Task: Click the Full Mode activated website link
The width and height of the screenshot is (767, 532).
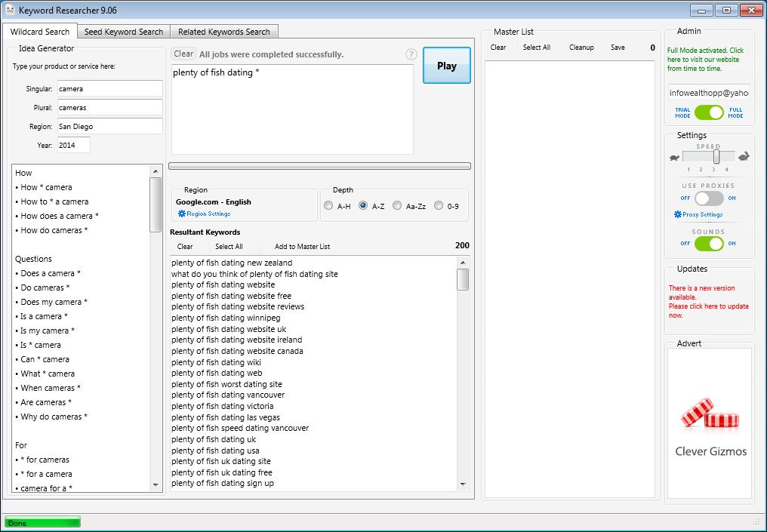Action: click(x=705, y=59)
